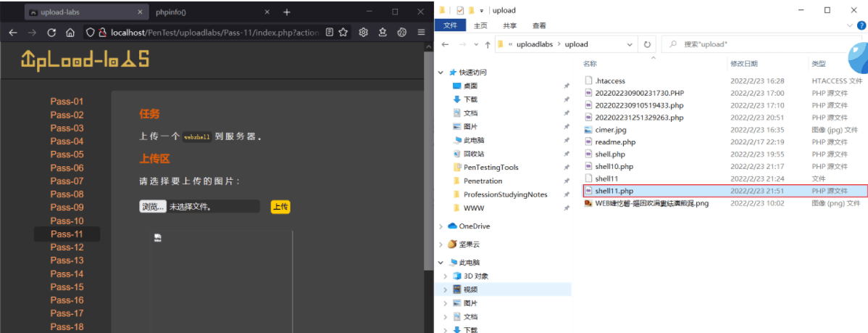Open 桌面 in quick access
This screenshot has height=333, width=868.
coord(470,86)
